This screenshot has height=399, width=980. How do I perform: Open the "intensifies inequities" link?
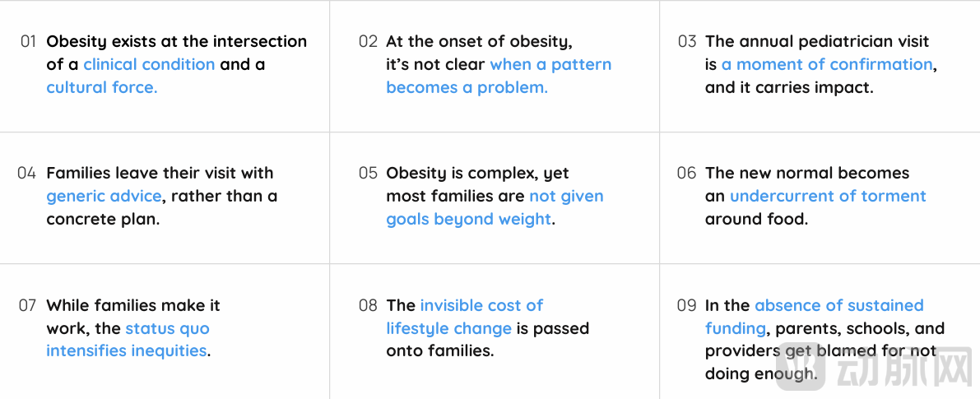tap(126, 350)
